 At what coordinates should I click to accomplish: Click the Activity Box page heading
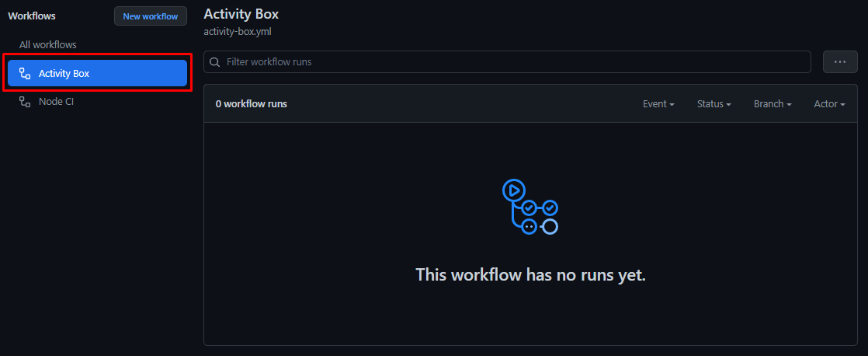tap(241, 14)
